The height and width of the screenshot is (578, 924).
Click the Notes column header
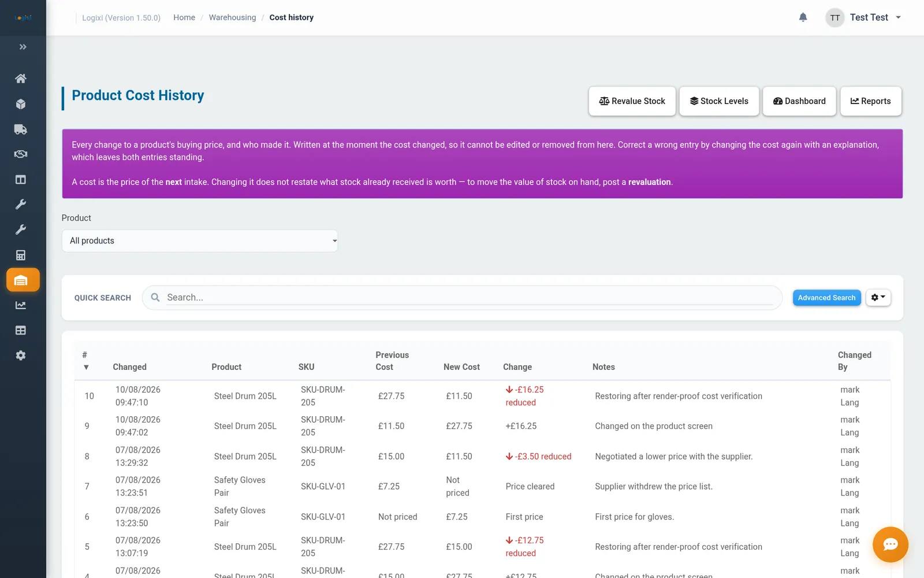[x=603, y=367]
